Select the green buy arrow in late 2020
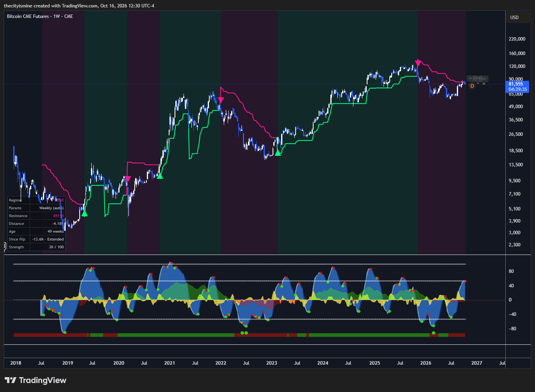Screen dimensions: 535x392 [160, 175]
